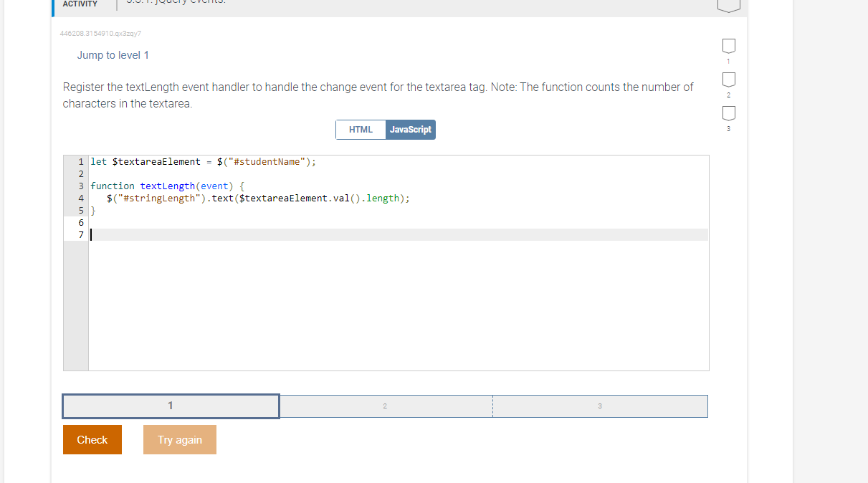Click the shield icon above label 2

728,80
